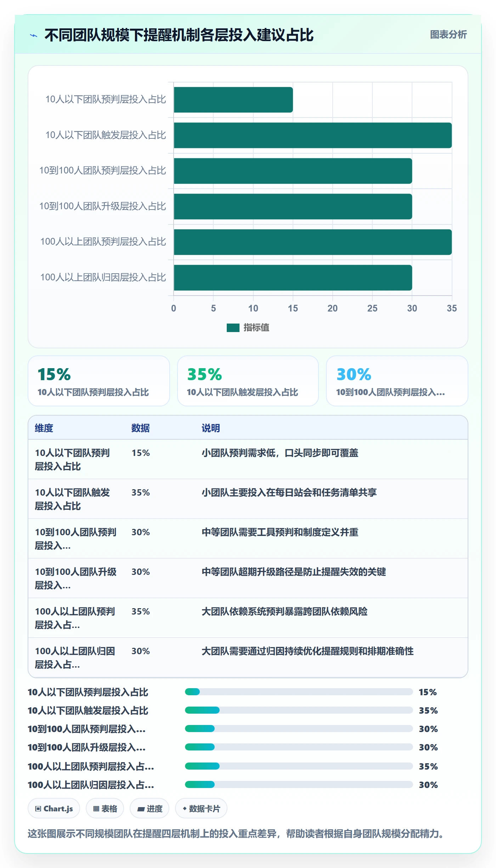496x868 pixels.
Task: Click description 大团队依赖系统预判暴露跨团队依赖风险
Action: coord(284,611)
